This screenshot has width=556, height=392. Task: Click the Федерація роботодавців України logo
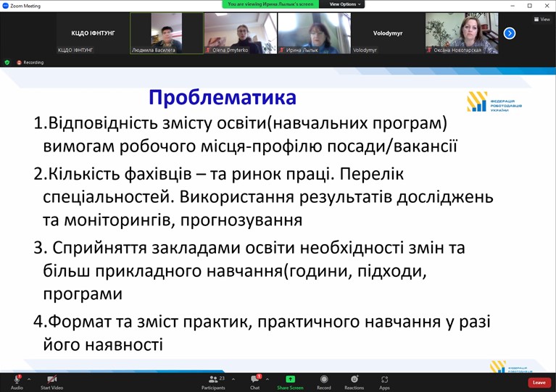(494, 102)
